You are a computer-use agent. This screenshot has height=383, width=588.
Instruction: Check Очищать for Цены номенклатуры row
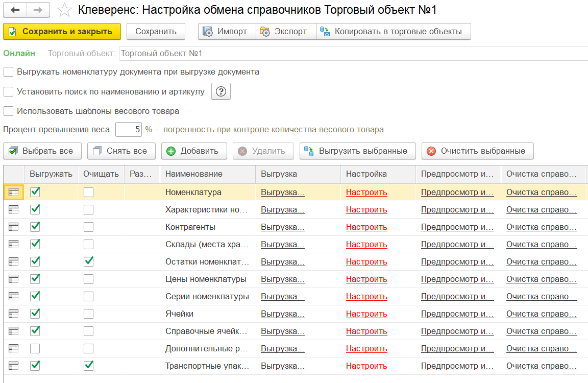[88, 279]
